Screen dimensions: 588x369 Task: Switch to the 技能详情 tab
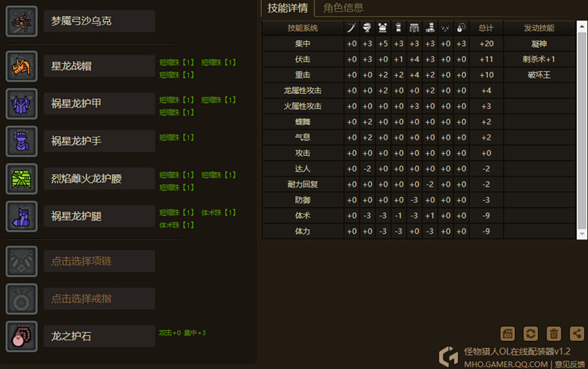(x=287, y=8)
